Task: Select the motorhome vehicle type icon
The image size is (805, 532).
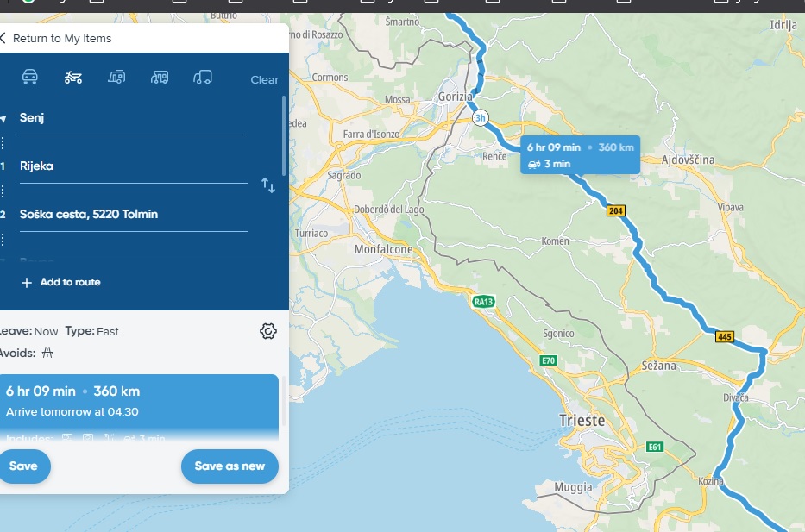Action: point(160,77)
